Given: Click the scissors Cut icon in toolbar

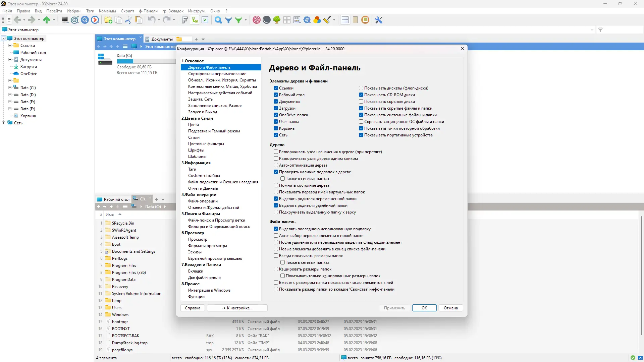Looking at the screenshot, I should [128, 20].
